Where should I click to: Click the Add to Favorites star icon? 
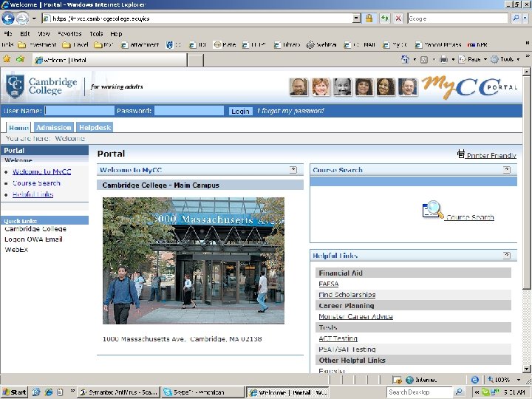tap(21, 59)
